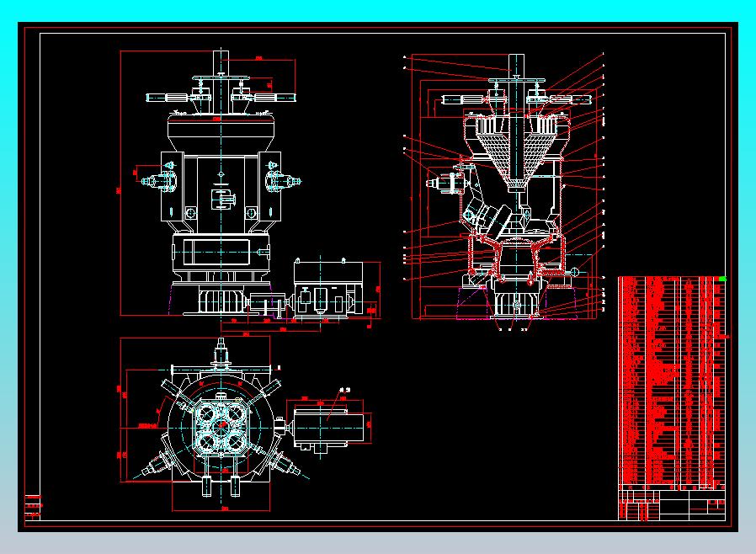Click the title block below the parts list
Screen dimensions: 756x554
tap(672, 505)
